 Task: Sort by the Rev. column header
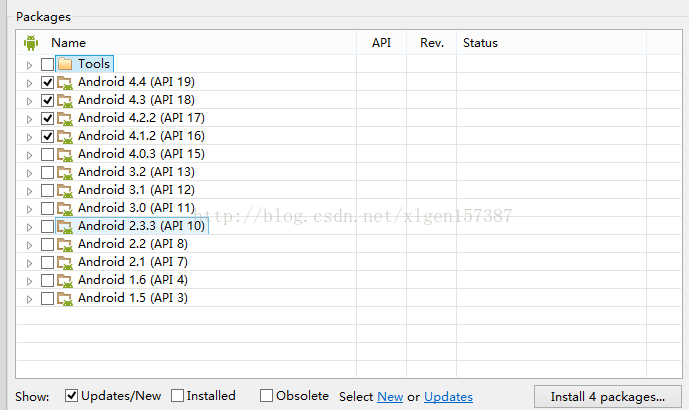(432, 43)
